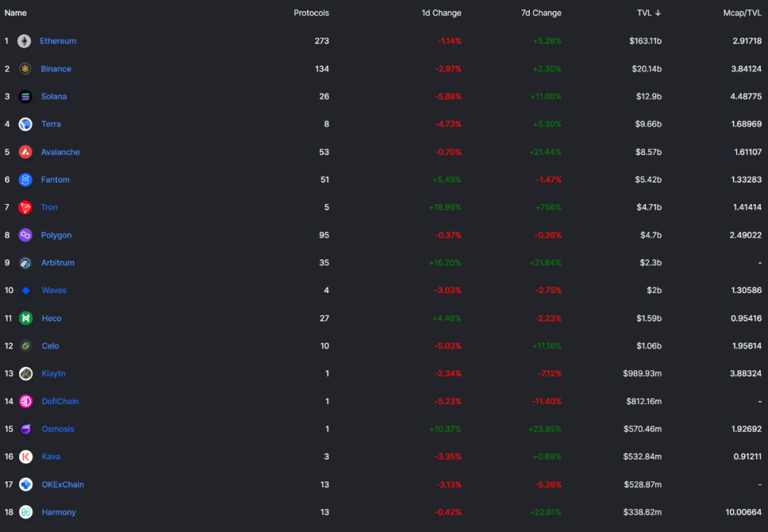Click Harmony Mcap/TVL value 10.00664
The height and width of the screenshot is (532, 768).
click(744, 512)
